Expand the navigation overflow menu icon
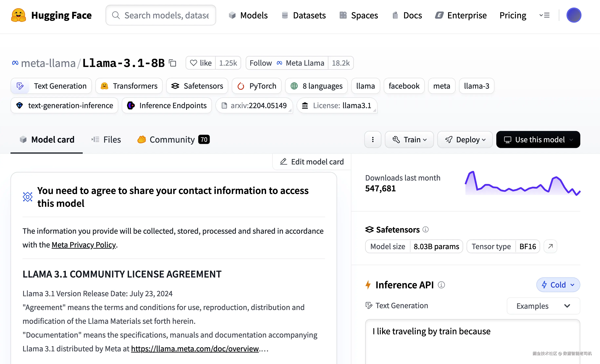 coord(544,15)
